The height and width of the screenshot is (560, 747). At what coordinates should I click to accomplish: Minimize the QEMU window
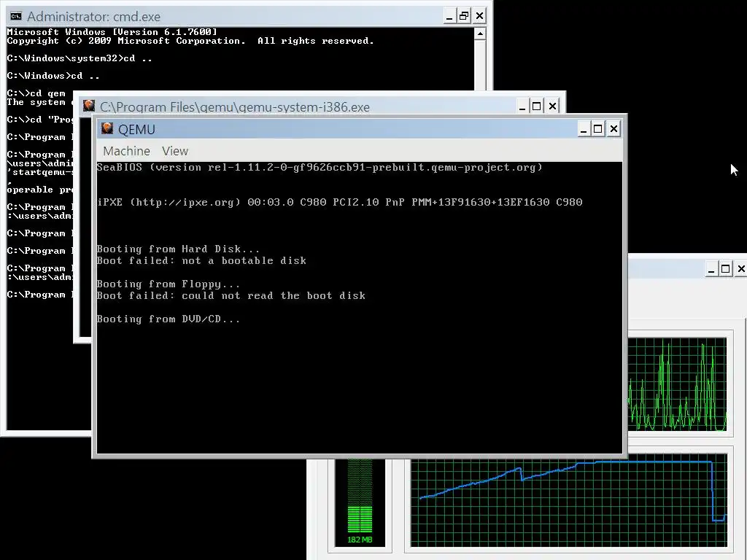click(x=584, y=129)
